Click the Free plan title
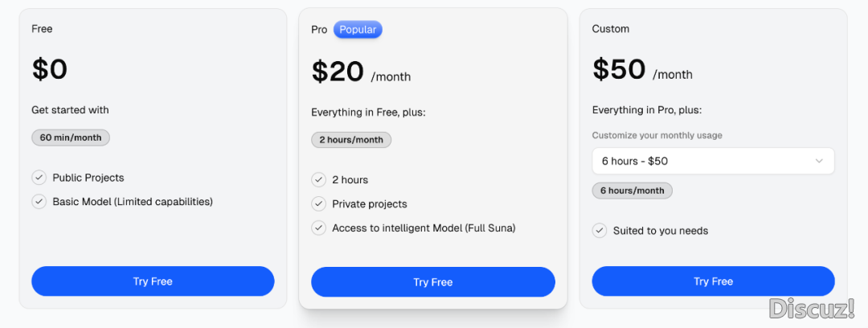The width and height of the screenshot is (868, 328). pos(42,29)
